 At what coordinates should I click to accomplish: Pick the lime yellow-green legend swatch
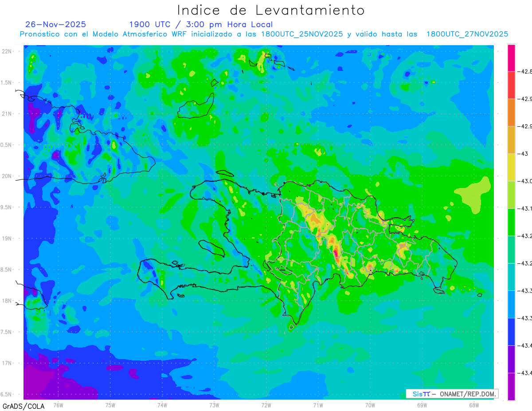click(511, 194)
